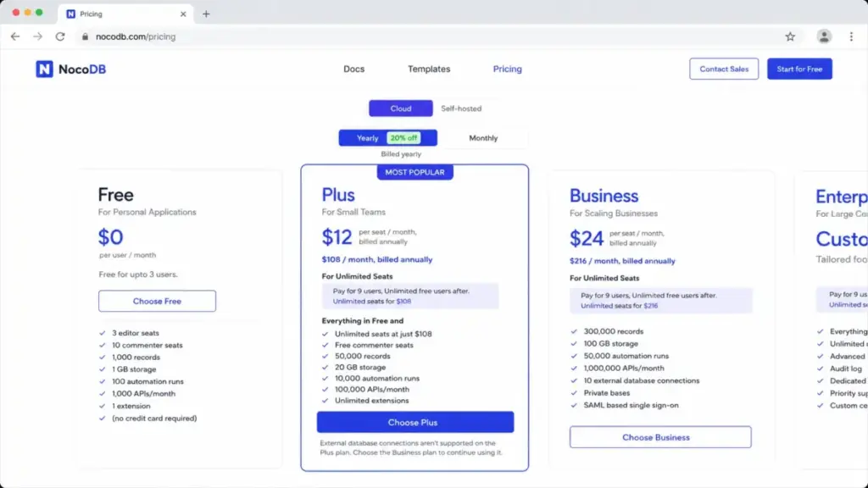Image resolution: width=868 pixels, height=488 pixels.
Task: Click the macOS green maximize button
Action: coord(39,12)
